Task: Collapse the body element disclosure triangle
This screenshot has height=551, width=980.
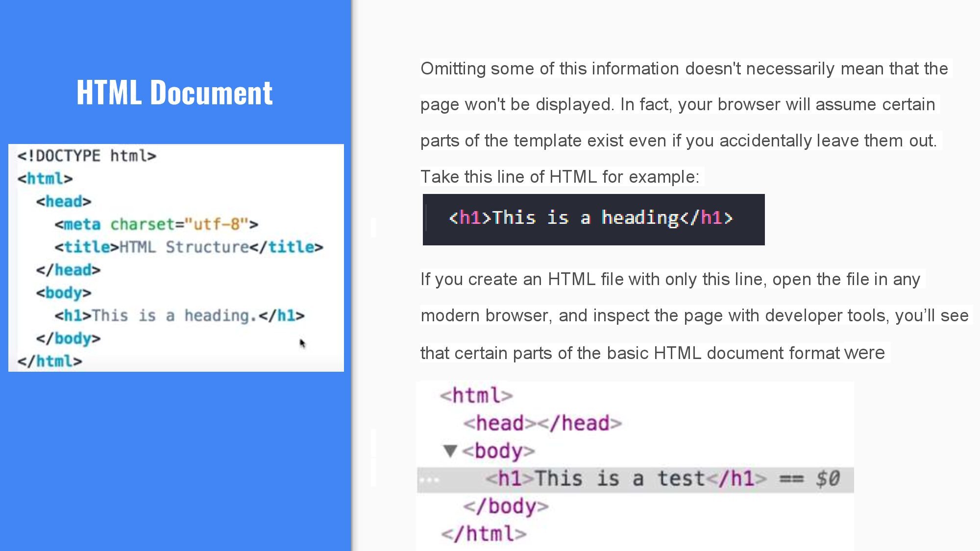Action: pyautogui.click(x=449, y=451)
